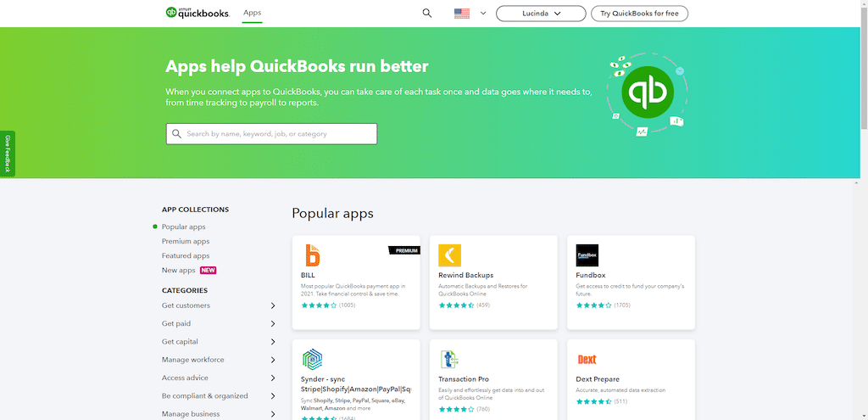Viewport: 868px width, 420px height.
Task: Click the Fundbox app logo
Action: (x=587, y=255)
